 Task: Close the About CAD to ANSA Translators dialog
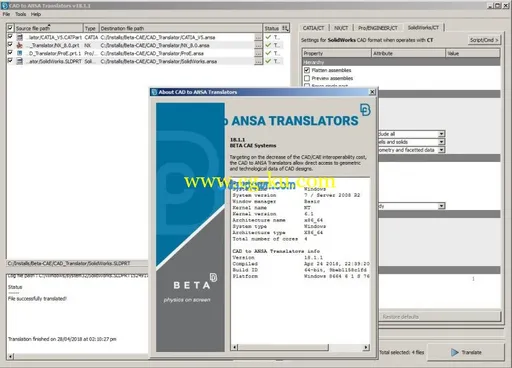click(372, 92)
